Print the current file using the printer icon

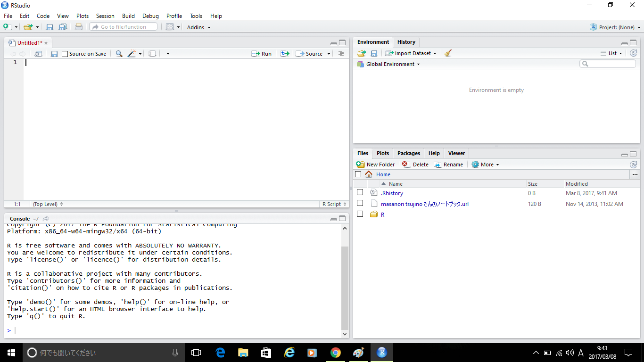tap(79, 27)
